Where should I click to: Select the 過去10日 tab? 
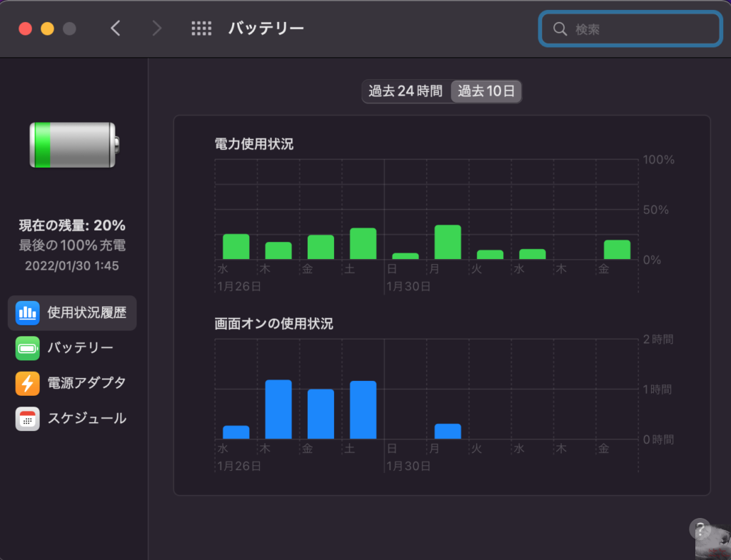click(486, 91)
